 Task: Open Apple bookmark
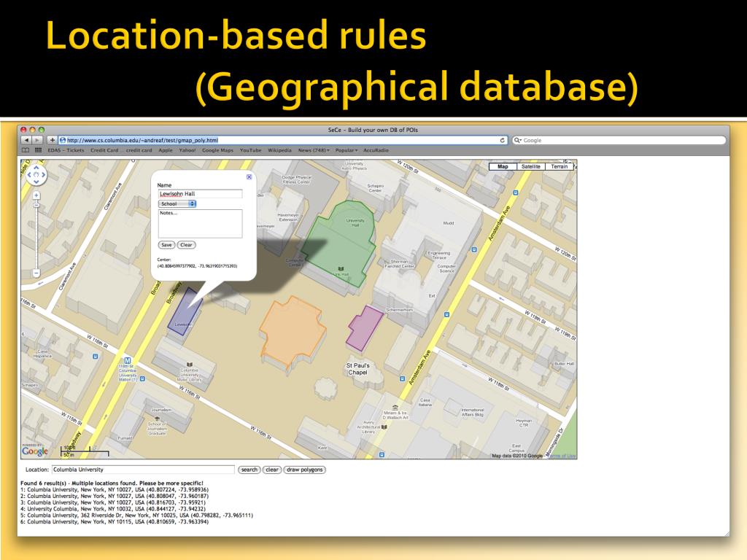(166, 150)
